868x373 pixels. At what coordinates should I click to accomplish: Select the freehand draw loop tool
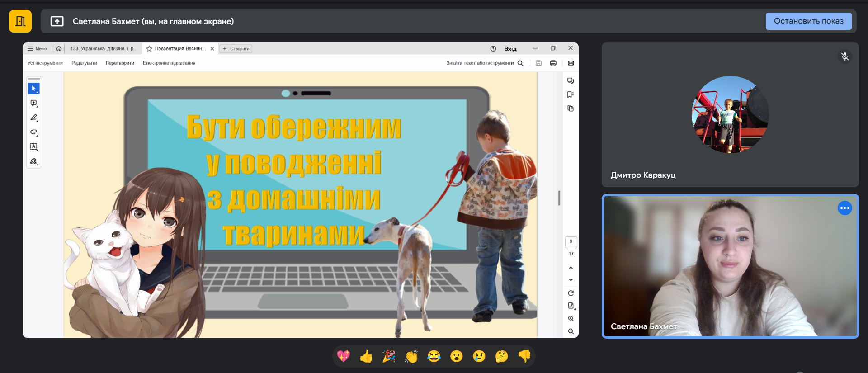coord(34,132)
